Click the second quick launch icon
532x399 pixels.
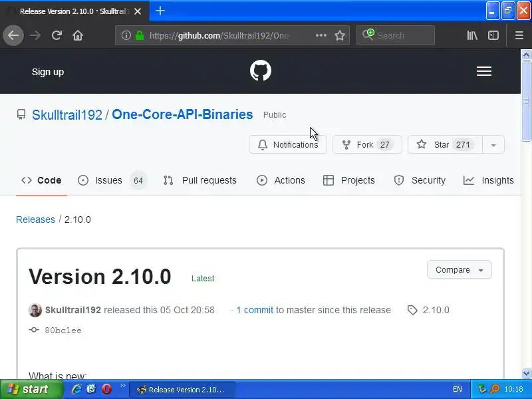click(x=91, y=389)
